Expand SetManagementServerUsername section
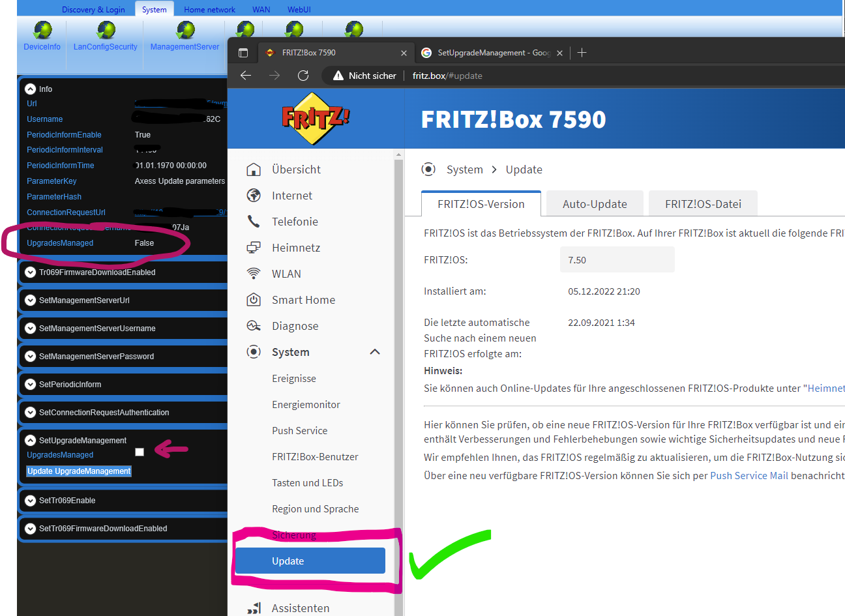Screen dimensions: 845x616 [x=30, y=329]
